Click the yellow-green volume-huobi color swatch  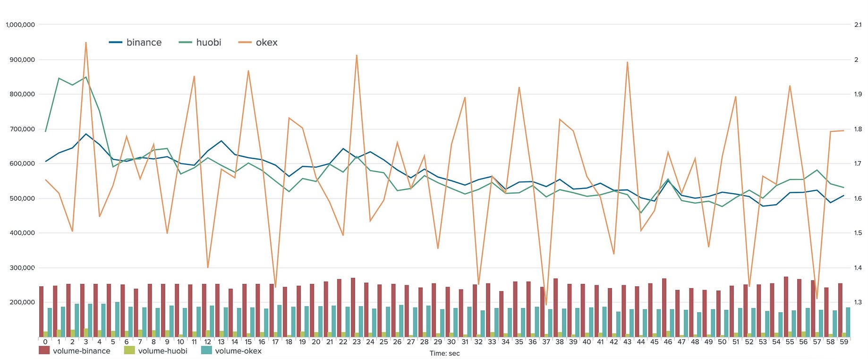coord(129,350)
